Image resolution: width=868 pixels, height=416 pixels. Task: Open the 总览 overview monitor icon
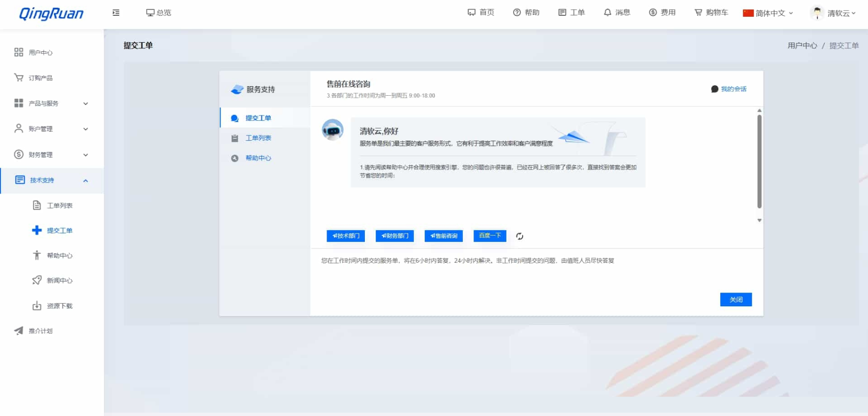point(150,13)
